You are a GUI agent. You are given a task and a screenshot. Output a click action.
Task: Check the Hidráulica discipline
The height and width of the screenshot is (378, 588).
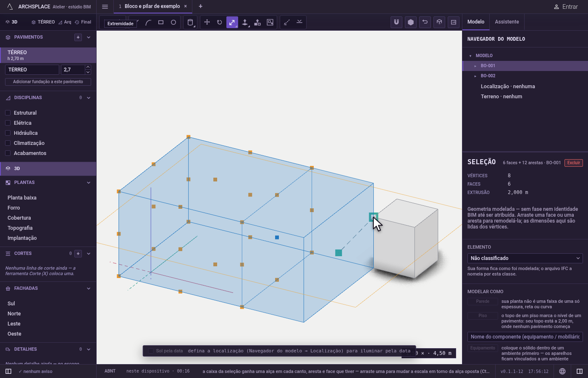(8, 133)
